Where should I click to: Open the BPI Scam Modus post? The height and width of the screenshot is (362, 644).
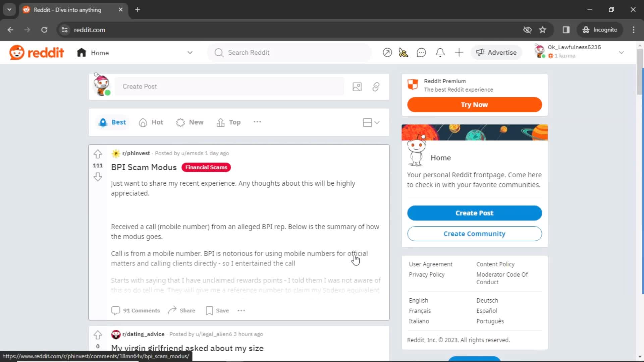point(144,167)
